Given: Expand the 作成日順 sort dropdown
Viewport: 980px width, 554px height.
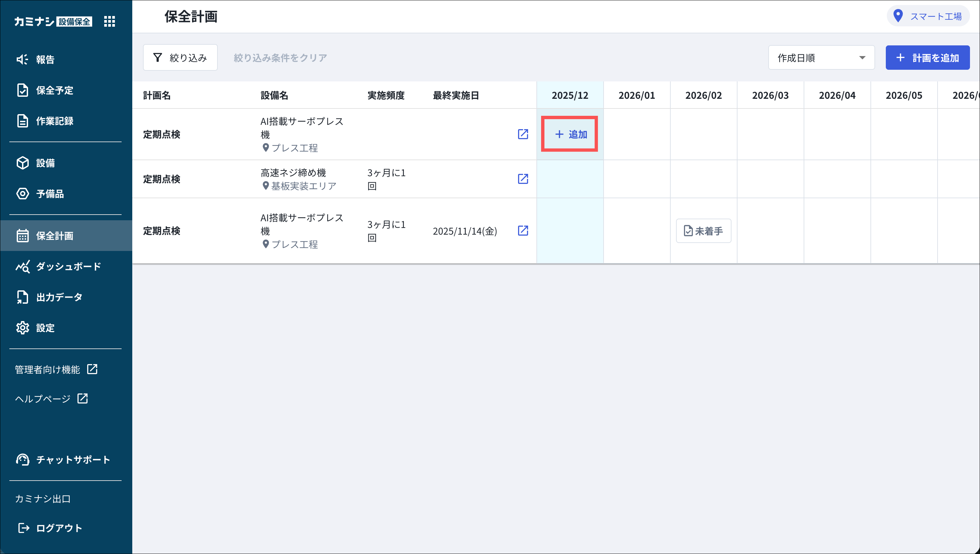Looking at the screenshot, I should (x=821, y=58).
